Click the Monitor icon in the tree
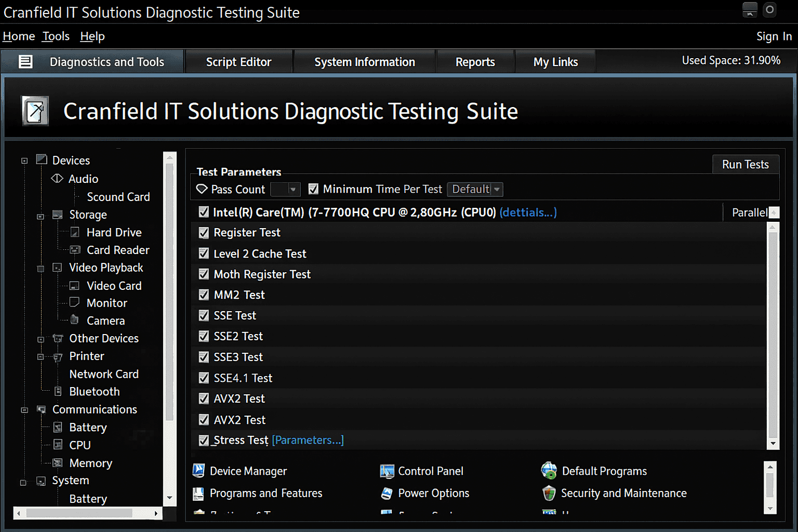This screenshot has width=798, height=532. (75, 302)
